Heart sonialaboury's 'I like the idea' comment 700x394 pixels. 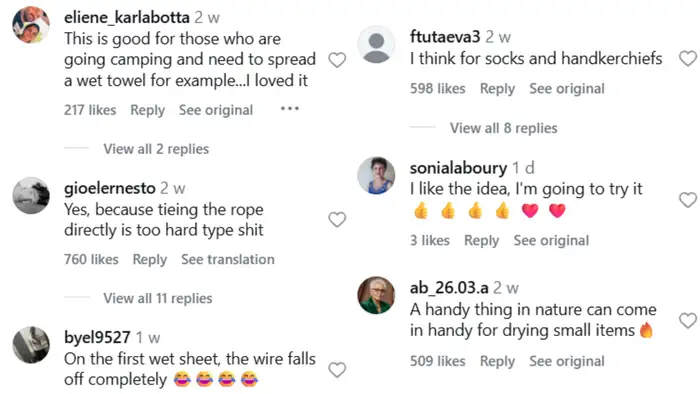(x=688, y=200)
